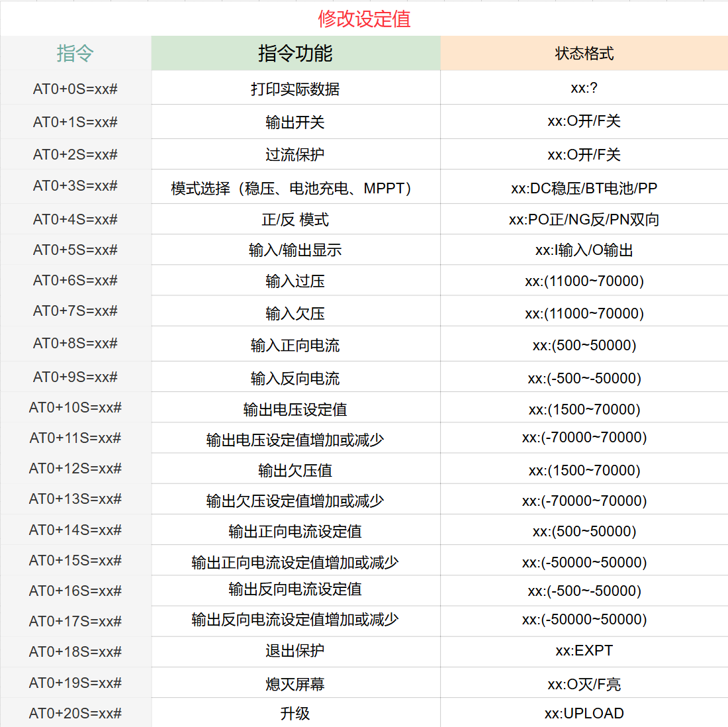Select cell '输入正向电流'

point(295,345)
